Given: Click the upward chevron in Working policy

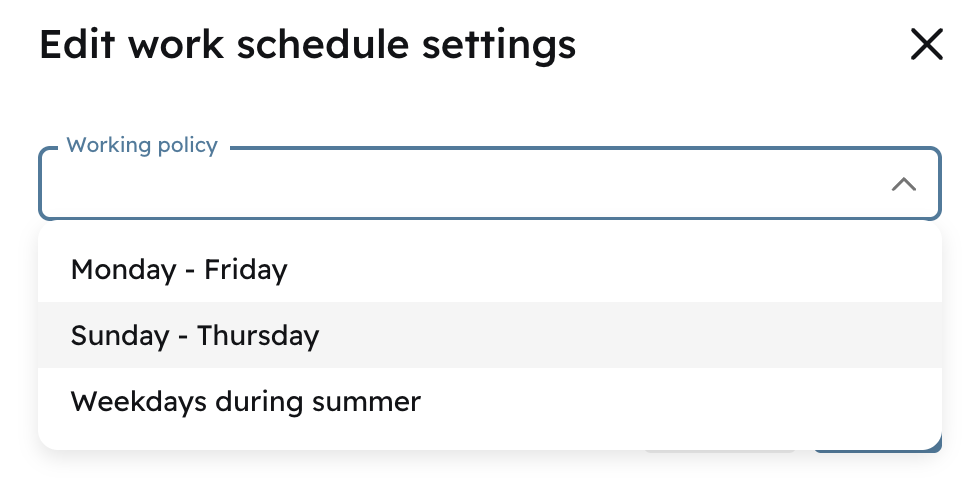Looking at the screenshot, I should [903, 184].
